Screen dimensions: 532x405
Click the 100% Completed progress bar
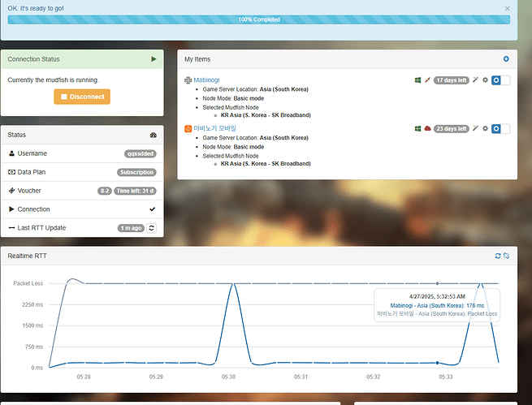click(259, 19)
